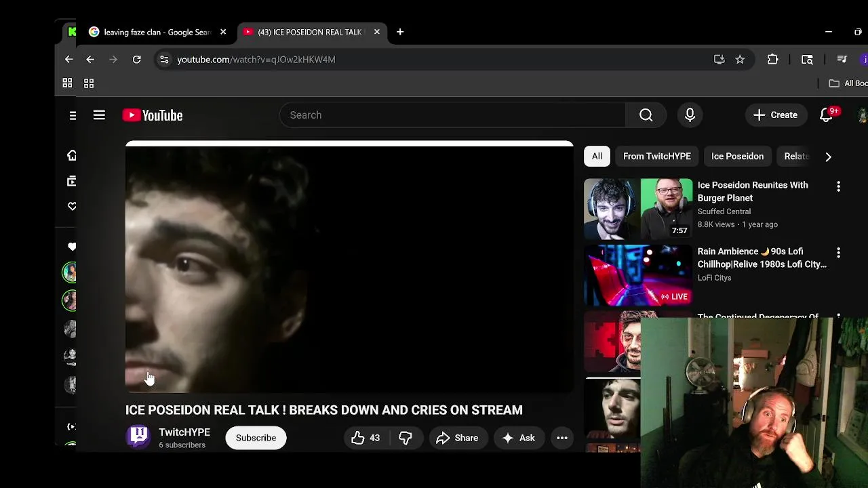868x488 pixels.
Task: Select the All filter chip
Action: coord(597,157)
